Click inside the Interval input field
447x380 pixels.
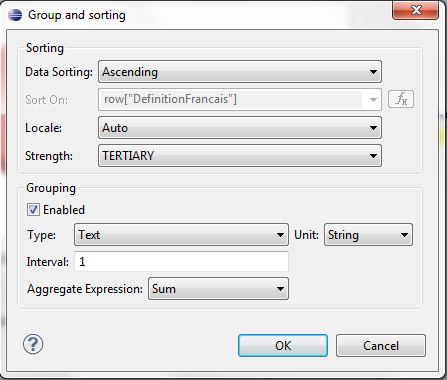pyautogui.click(x=181, y=262)
